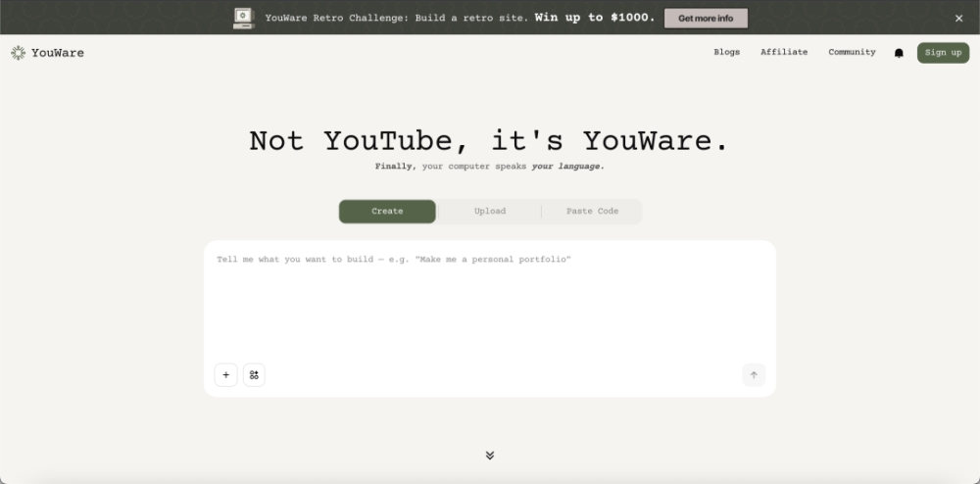The image size is (980, 484).
Task: Click the YouWare flower logo icon
Action: click(18, 53)
